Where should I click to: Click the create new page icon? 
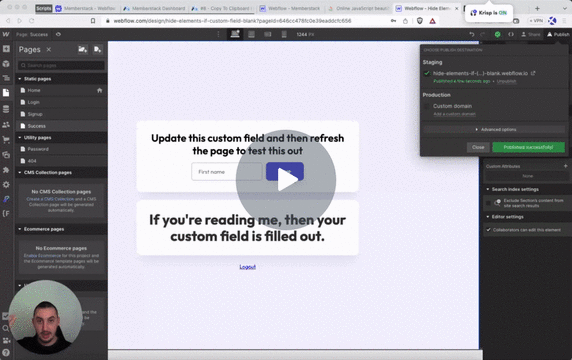(x=97, y=49)
